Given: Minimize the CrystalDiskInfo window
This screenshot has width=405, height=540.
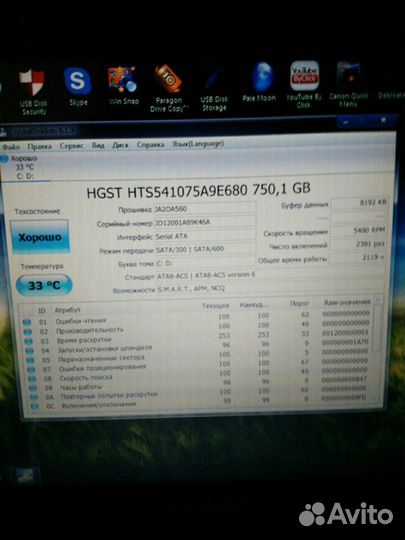Looking at the screenshot, I should 346,122.
